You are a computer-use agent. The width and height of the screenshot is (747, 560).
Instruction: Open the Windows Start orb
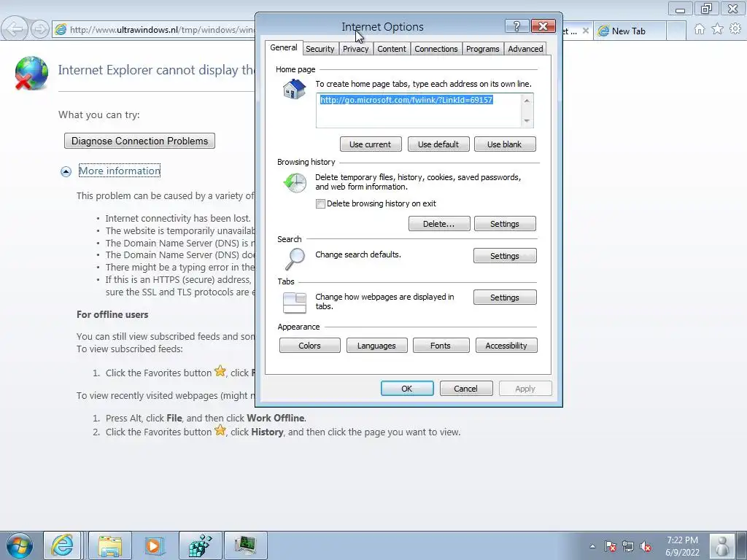[20, 545]
